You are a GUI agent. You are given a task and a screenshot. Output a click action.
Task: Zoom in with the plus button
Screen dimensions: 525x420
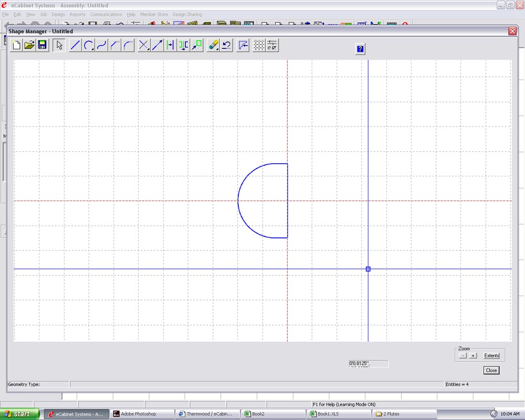(473, 356)
